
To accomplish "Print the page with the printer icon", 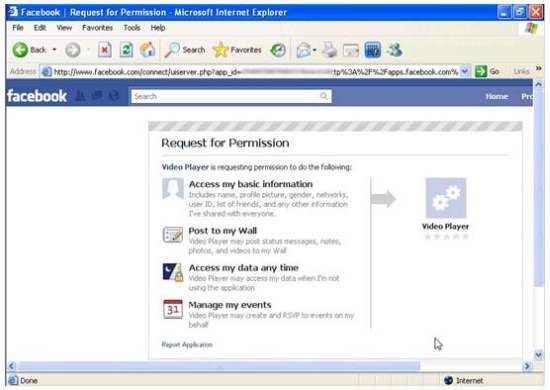I will point(329,50).
